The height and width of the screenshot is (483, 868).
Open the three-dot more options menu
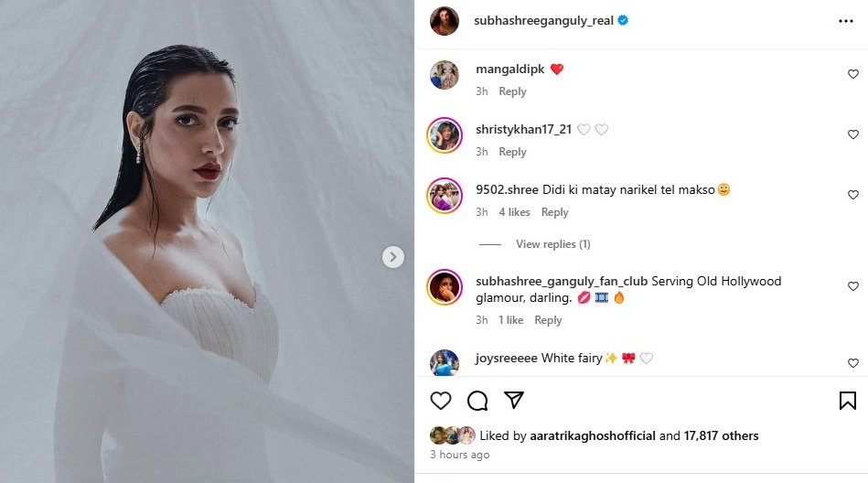pyautogui.click(x=846, y=21)
